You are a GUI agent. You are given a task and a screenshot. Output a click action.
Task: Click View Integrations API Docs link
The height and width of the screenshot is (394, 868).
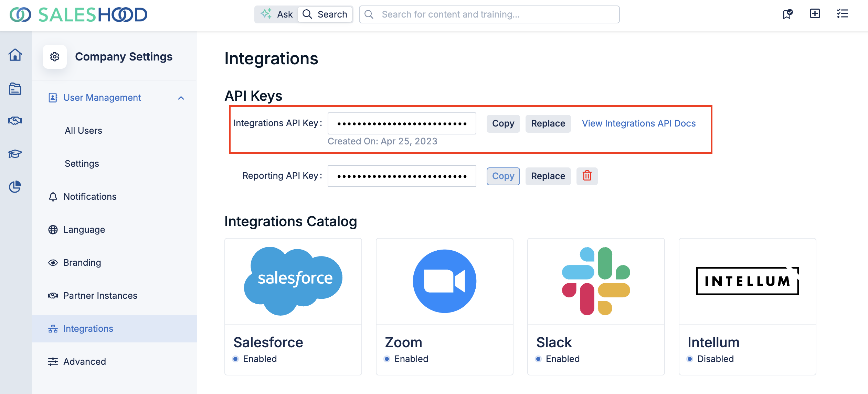(x=639, y=123)
